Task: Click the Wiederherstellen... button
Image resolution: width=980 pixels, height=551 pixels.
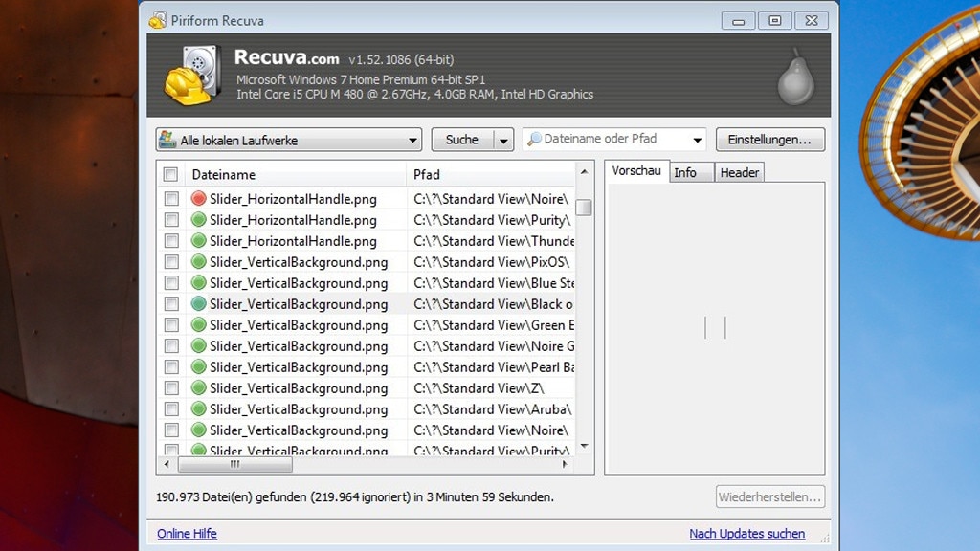Action: (x=770, y=497)
